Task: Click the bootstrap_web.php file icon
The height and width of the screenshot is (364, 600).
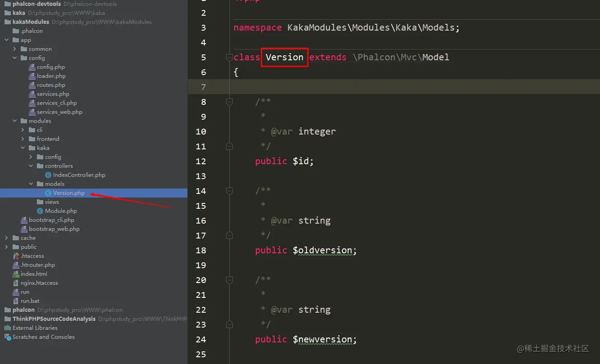Action: coord(24,229)
